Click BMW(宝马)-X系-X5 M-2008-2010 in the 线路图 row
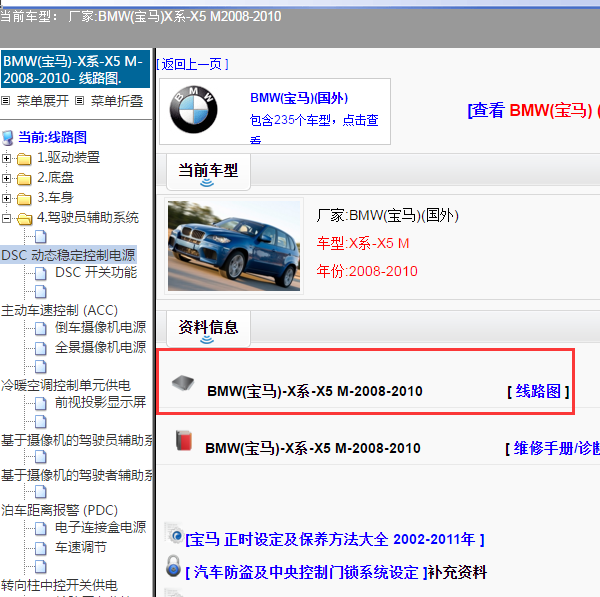The image size is (600, 597). tap(315, 391)
